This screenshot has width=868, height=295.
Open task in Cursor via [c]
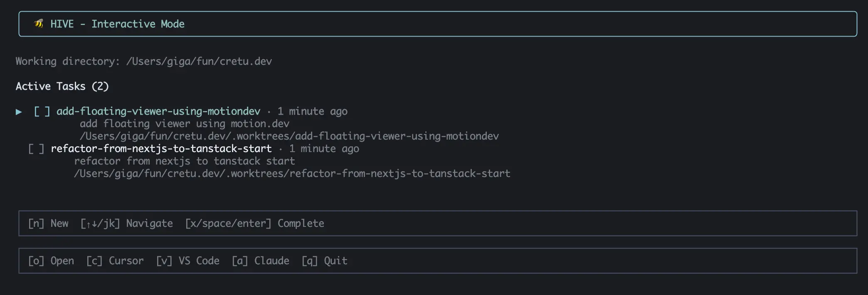(115, 261)
